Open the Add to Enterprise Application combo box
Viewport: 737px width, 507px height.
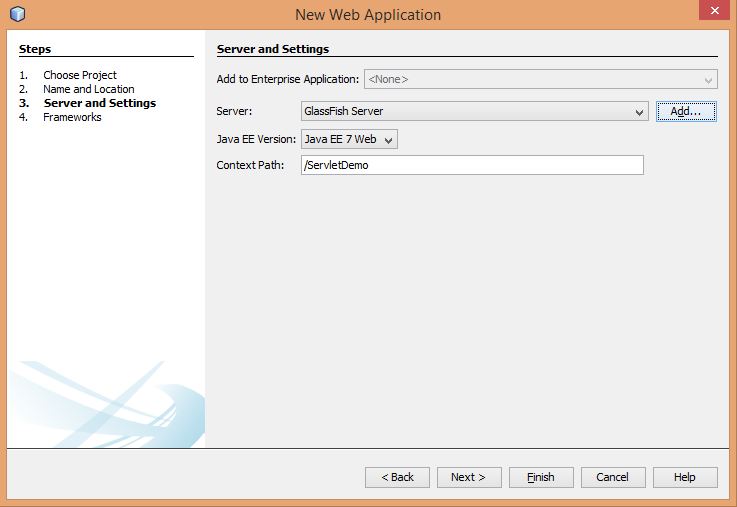[540, 79]
